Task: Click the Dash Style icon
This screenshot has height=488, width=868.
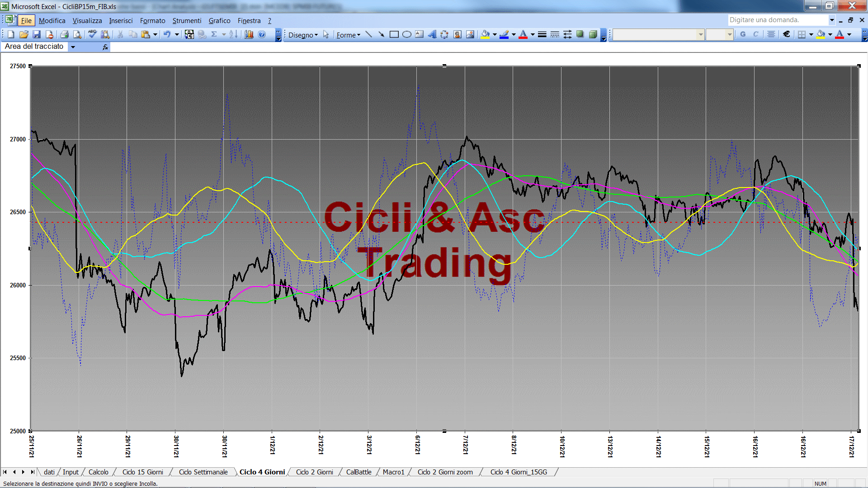Action: pyautogui.click(x=555, y=34)
